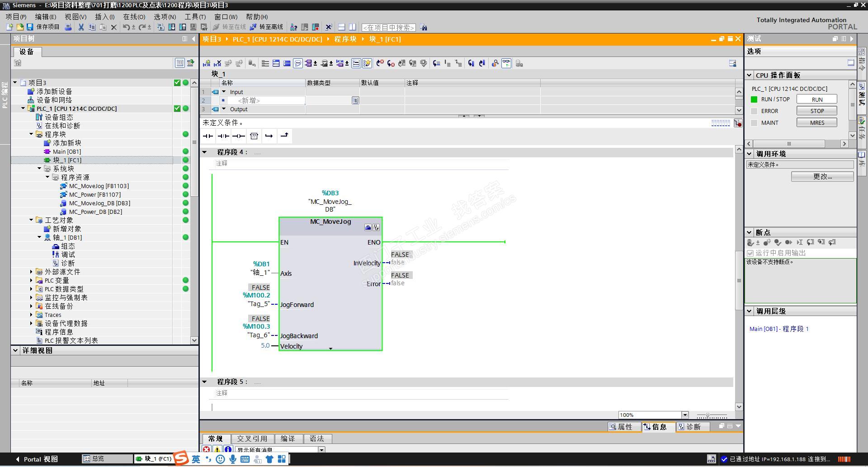Open the 在线(O) menu
The image size is (868, 467).
coord(134,17)
